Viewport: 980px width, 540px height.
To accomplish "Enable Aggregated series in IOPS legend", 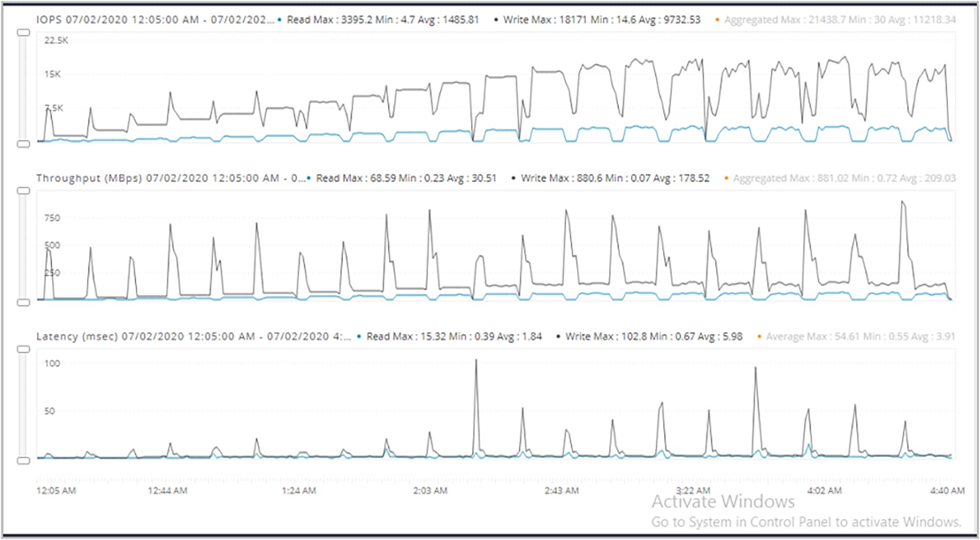I will (836, 20).
